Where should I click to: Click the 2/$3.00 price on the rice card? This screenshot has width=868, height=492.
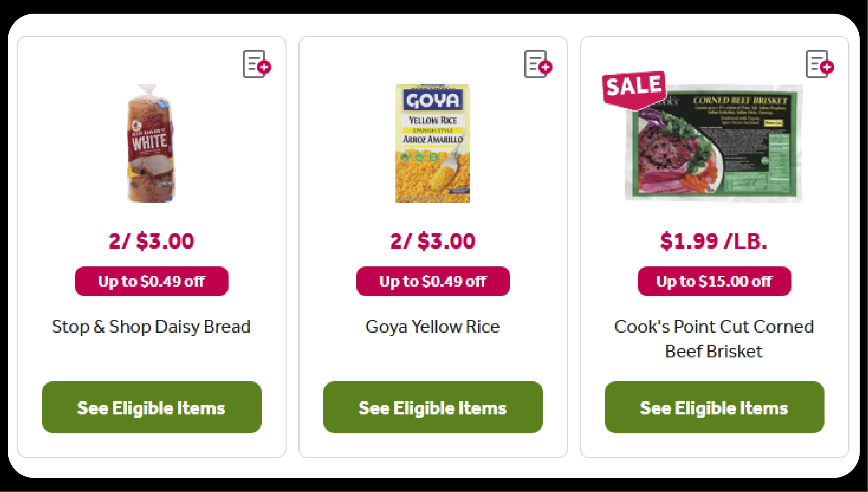coord(432,241)
